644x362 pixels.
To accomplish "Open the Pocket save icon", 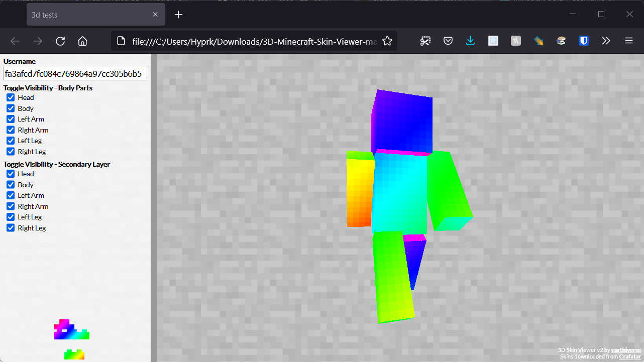I will (448, 41).
